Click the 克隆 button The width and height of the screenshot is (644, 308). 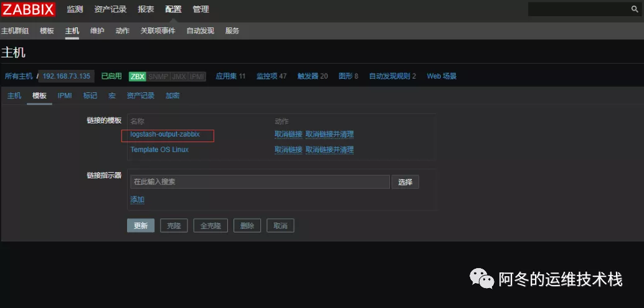point(174,226)
